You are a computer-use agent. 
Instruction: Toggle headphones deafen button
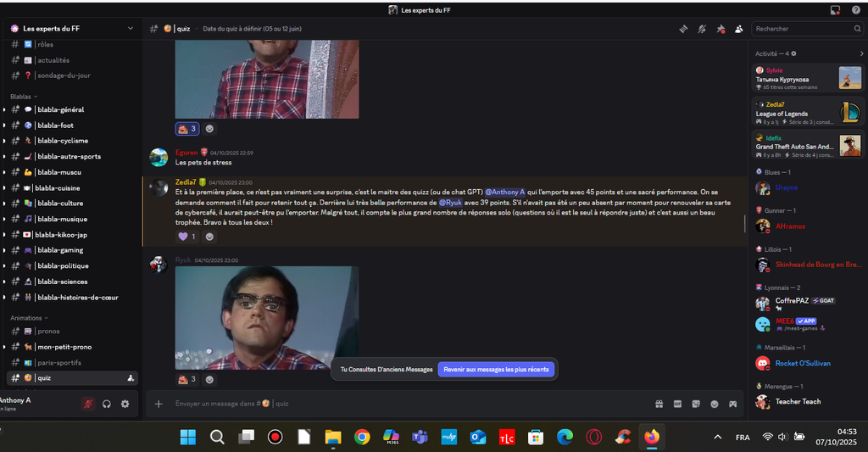click(106, 404)
